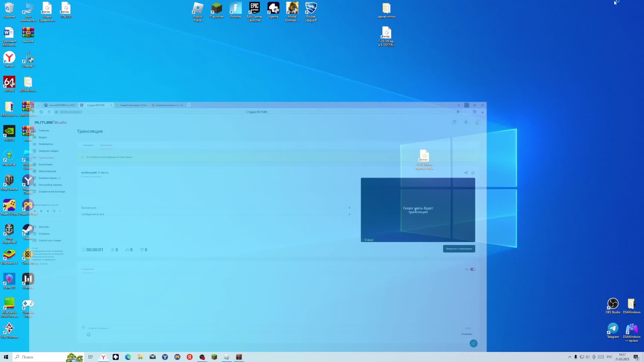Viewport: 644px width, 362px height.
Task: Click the stream preview player
Action: 418,210
